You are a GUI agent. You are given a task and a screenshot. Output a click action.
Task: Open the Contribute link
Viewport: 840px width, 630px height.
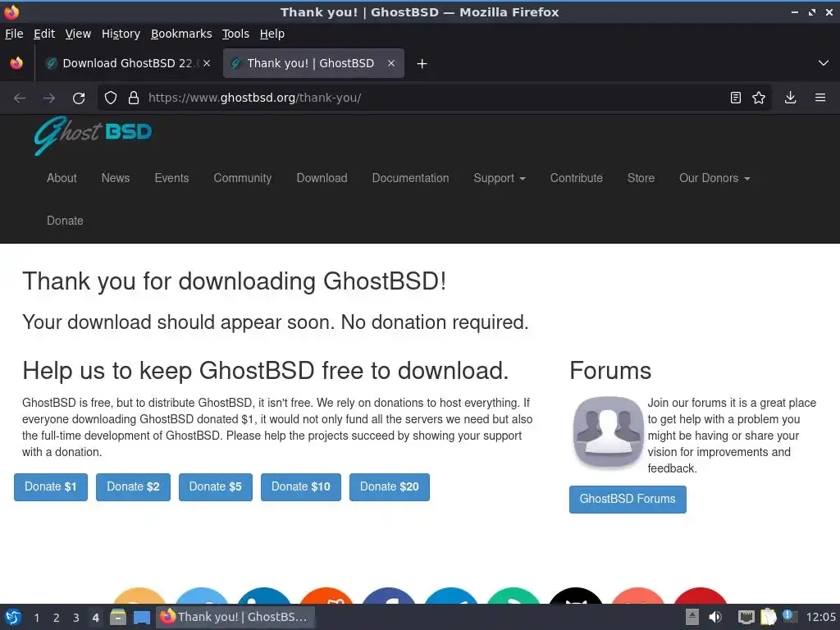[x=577, y=178]
